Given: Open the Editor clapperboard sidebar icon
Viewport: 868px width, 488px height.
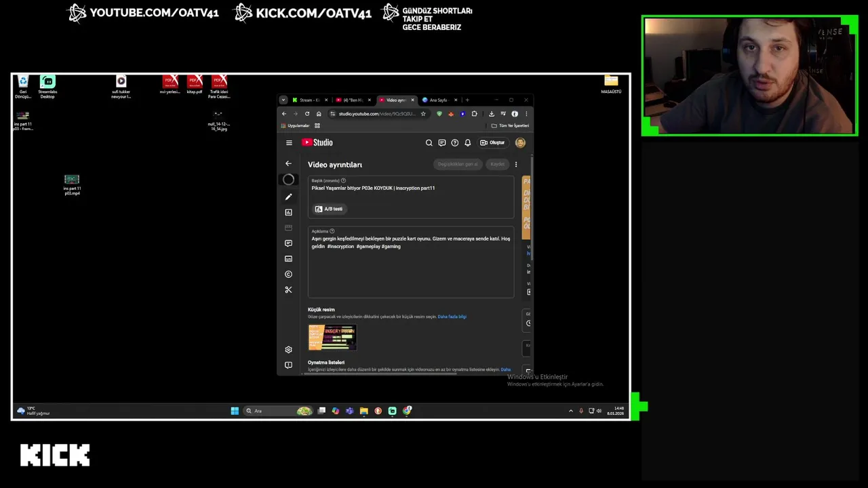Looking at the screenshot, I should [x=288, y=228].
